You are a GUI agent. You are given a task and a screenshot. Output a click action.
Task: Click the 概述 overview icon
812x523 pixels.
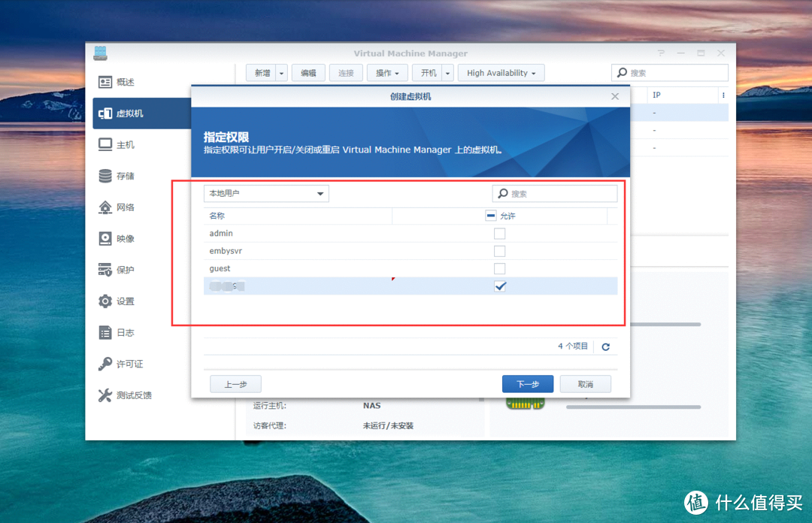(105, 82)
